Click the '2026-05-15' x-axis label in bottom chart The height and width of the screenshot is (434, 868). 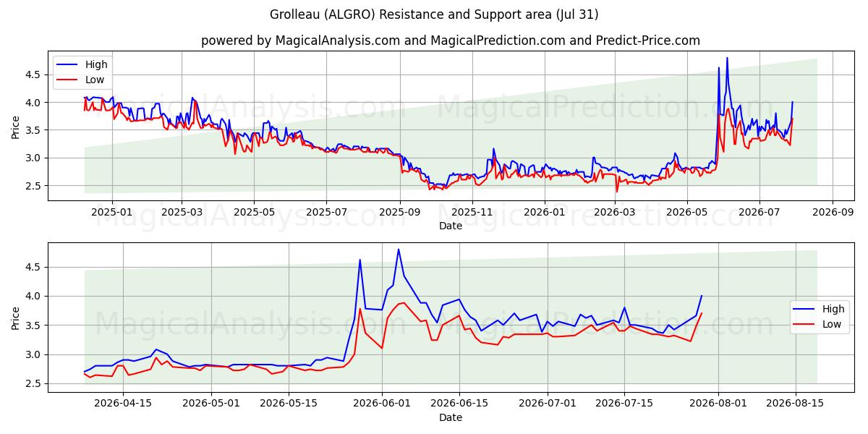(289, 403)
